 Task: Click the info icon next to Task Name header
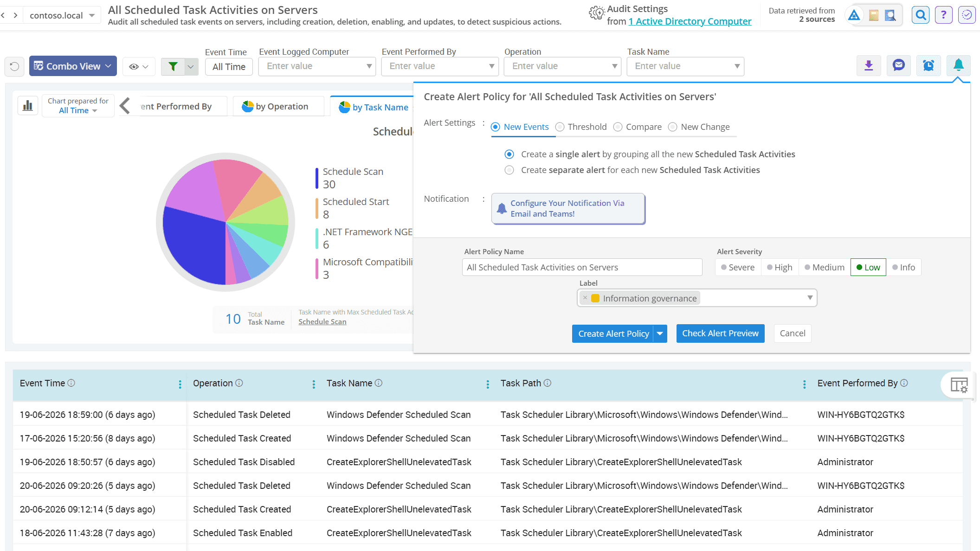pyautogui.click(x=379, y=383)
